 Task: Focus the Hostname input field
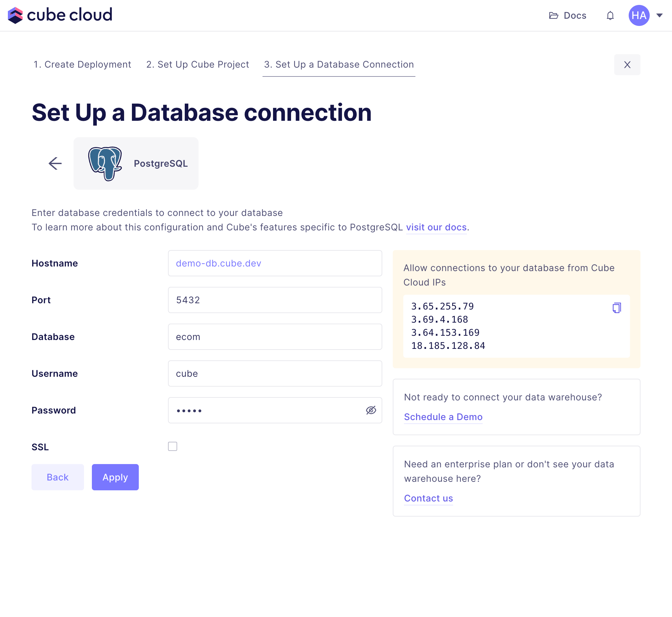click(x=275, y=263)
